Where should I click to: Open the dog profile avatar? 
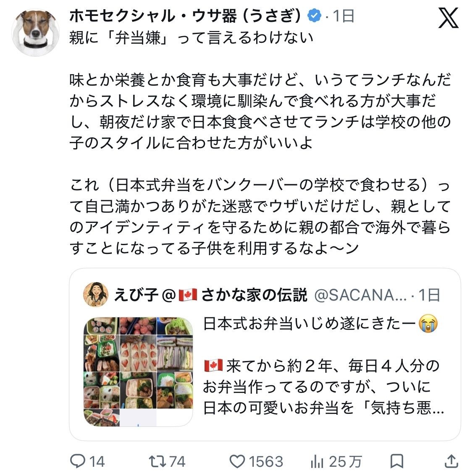click(36, 32)
